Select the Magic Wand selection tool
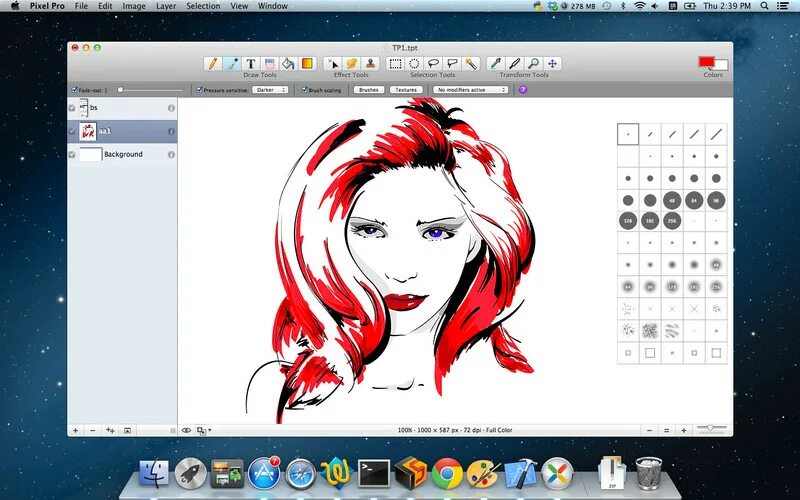This screenshot has width=800, height=500. (471, 63)
